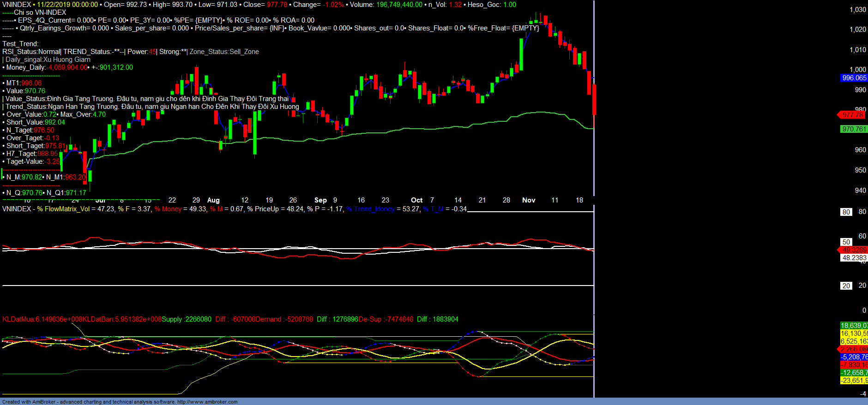This screenshot has height=405, width=868.
Task: Click the boxed 80 level marker
Action: pos(846,212)
